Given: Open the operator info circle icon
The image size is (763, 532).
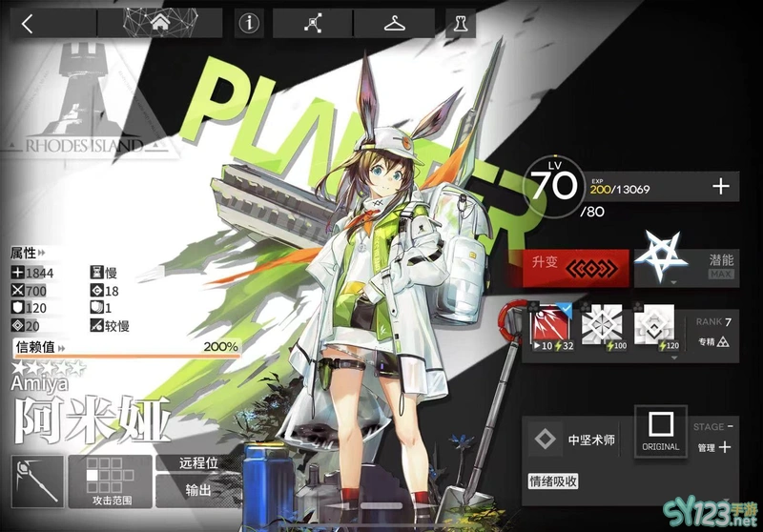Looking at the screenshot, I should click(250, 24).
